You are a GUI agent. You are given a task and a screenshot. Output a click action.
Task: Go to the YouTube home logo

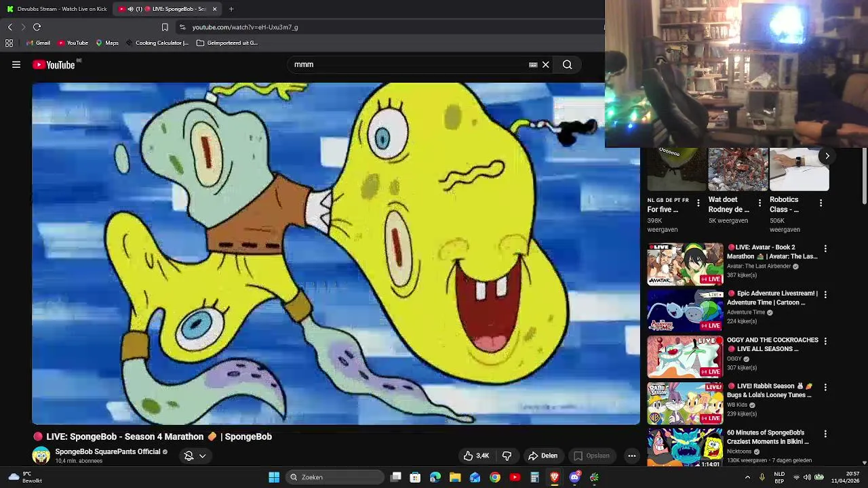point(54,65)
